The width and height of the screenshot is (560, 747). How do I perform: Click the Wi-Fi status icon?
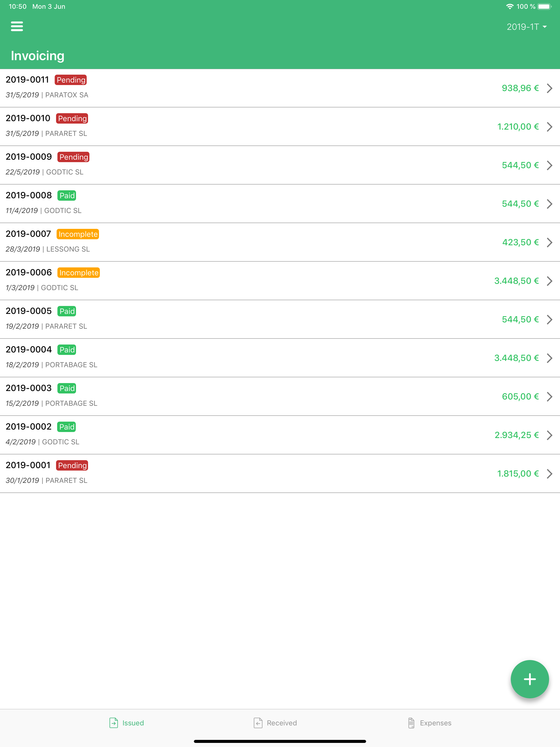pyautogui.click(x=510, y=6)
